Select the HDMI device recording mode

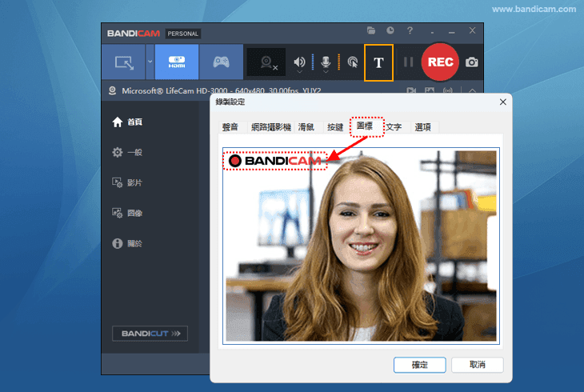point(177,62)
